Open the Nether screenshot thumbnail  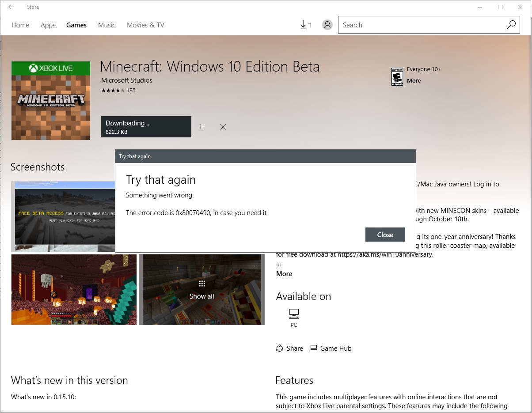point(74,290)
